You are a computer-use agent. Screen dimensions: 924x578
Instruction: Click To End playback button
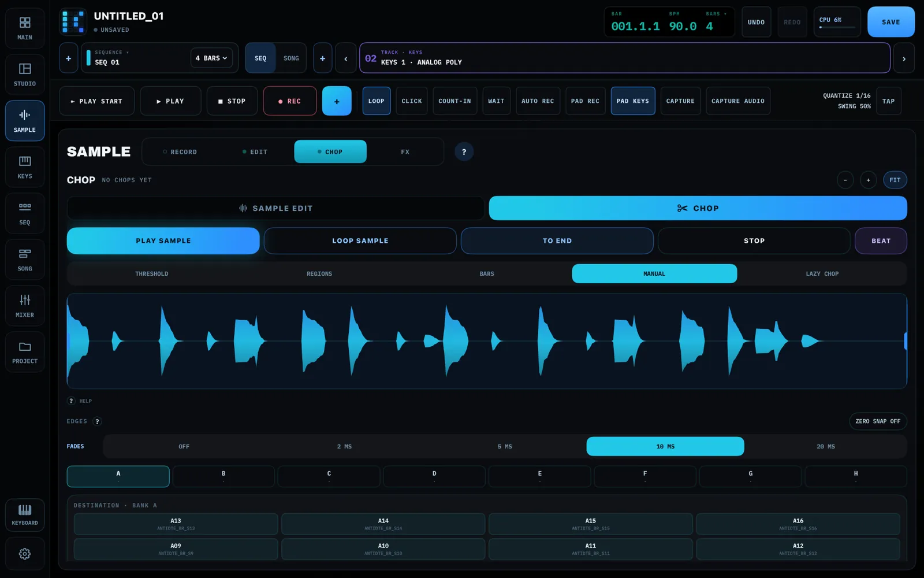(x=557, y=241)
